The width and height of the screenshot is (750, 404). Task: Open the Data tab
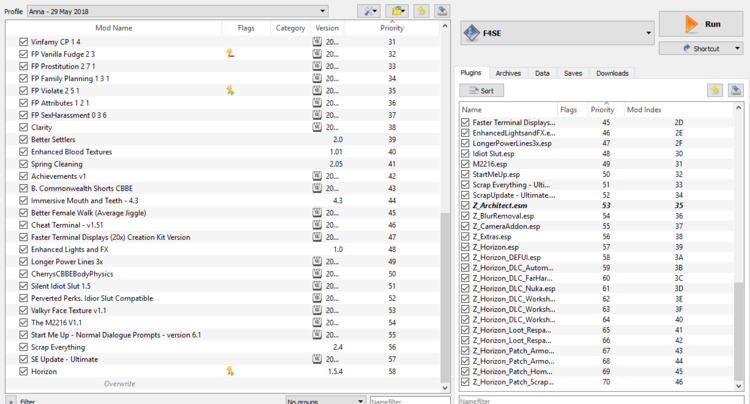pyautogui.click(x=542, y=73)
